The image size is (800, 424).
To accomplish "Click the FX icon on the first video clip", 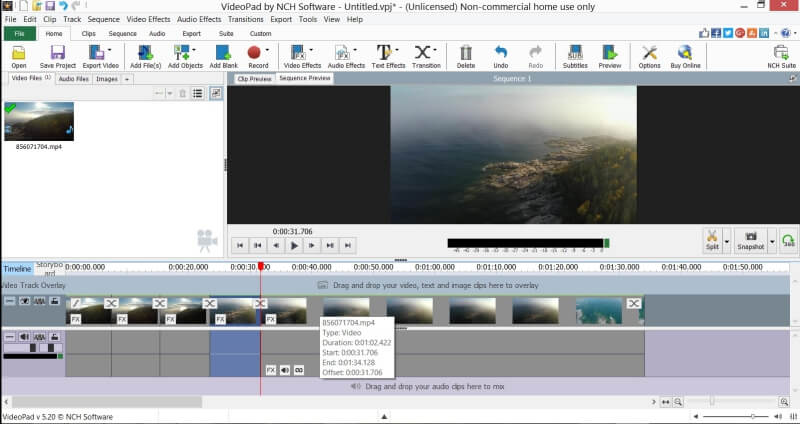I will pos(76,319).
